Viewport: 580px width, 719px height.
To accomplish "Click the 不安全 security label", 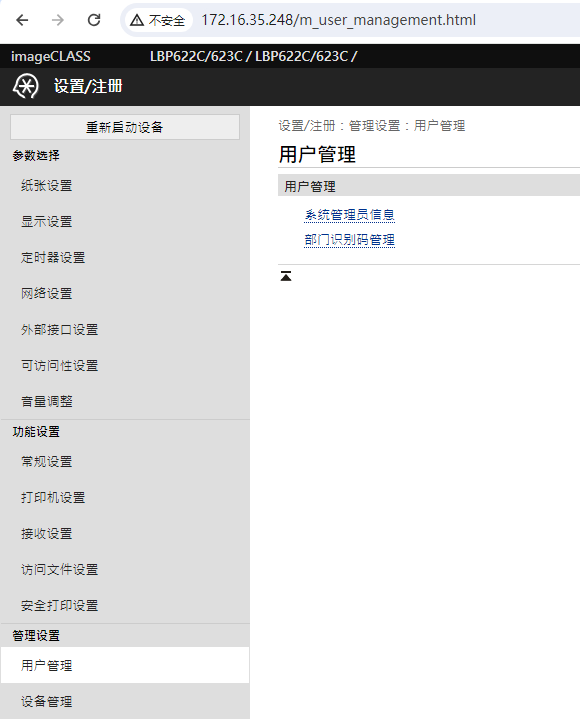I will (166, 20).
